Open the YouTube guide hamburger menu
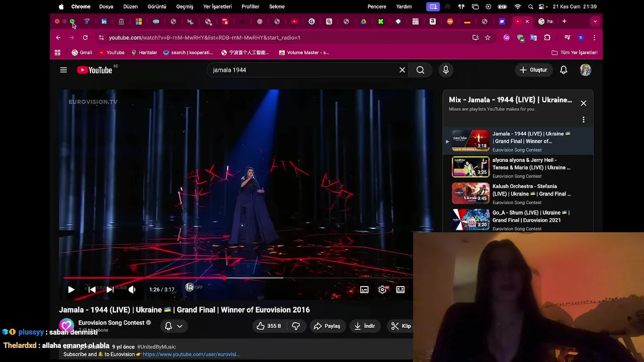 [x=63, y=70]
